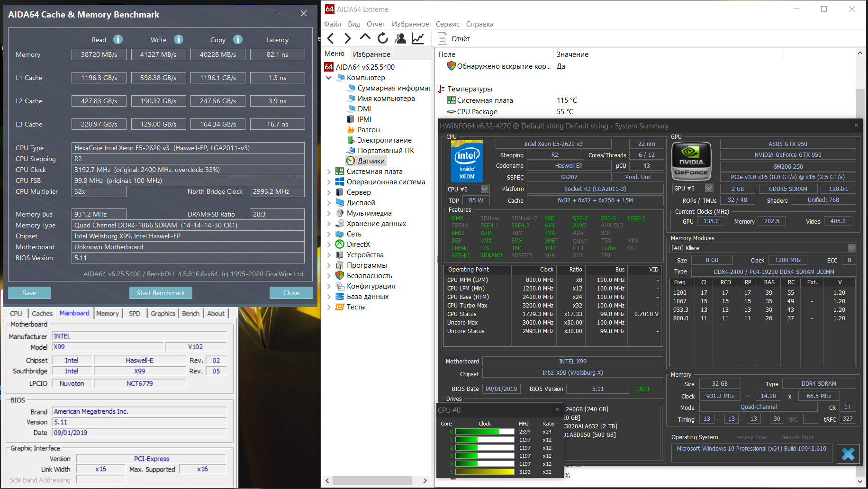Click the Электропитание battery icon

(351, 140)
